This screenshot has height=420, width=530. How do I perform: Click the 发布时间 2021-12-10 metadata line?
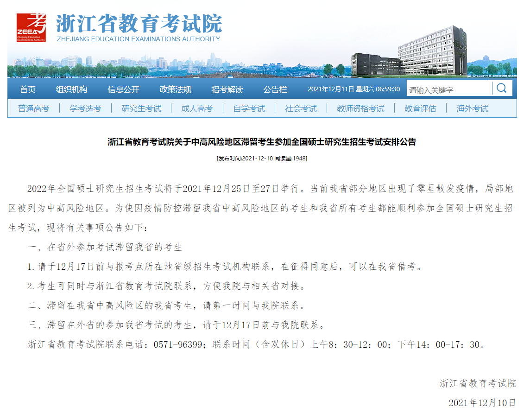(x=262, y=158)
